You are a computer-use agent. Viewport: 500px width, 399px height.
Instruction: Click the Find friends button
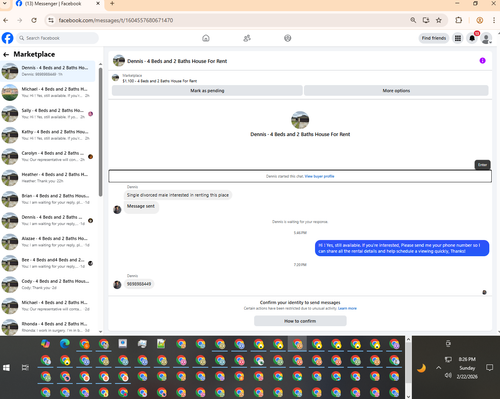point(434,38)
